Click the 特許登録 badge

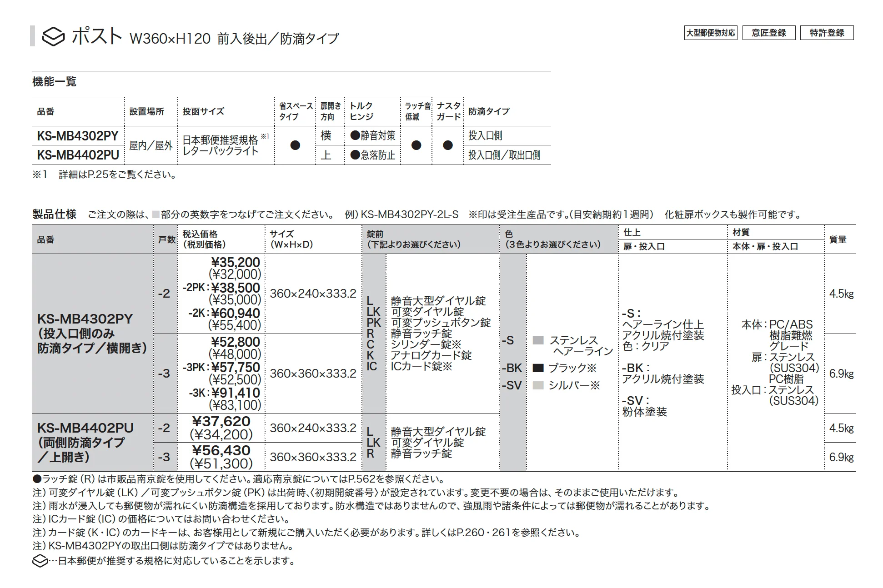[827, 33]
